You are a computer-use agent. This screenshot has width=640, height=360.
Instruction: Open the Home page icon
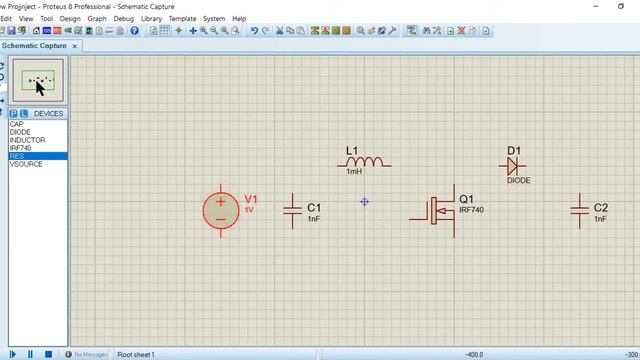point(36,31)
